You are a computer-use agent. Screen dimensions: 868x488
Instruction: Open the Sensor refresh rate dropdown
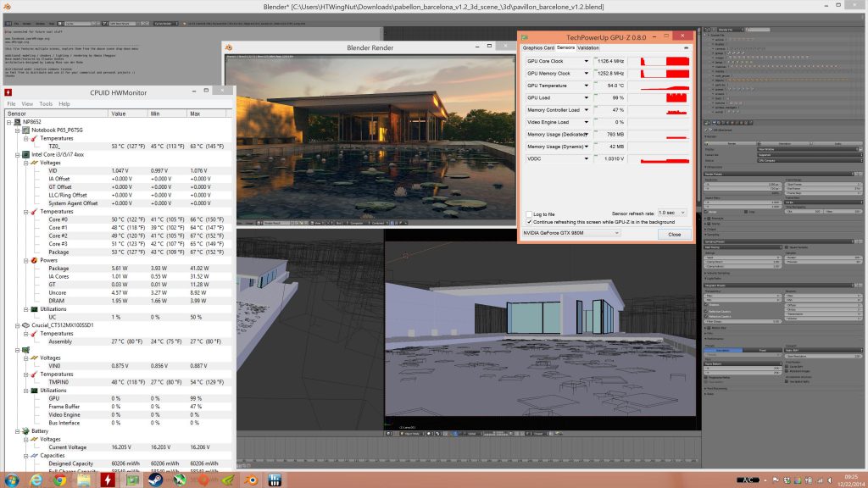672,213
